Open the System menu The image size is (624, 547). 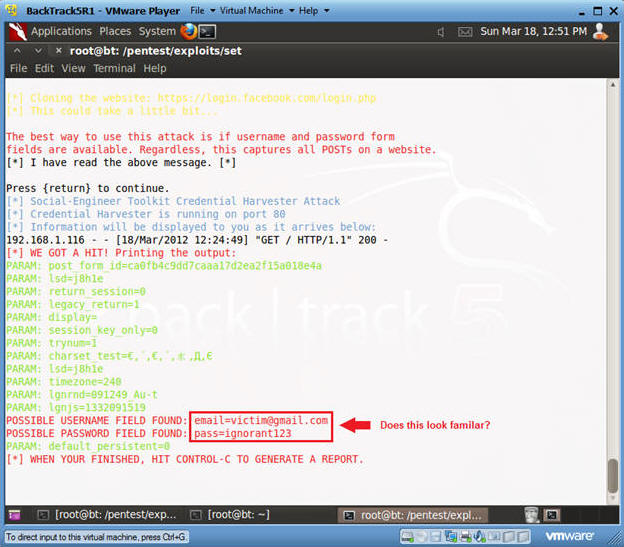tap(157, 31)
